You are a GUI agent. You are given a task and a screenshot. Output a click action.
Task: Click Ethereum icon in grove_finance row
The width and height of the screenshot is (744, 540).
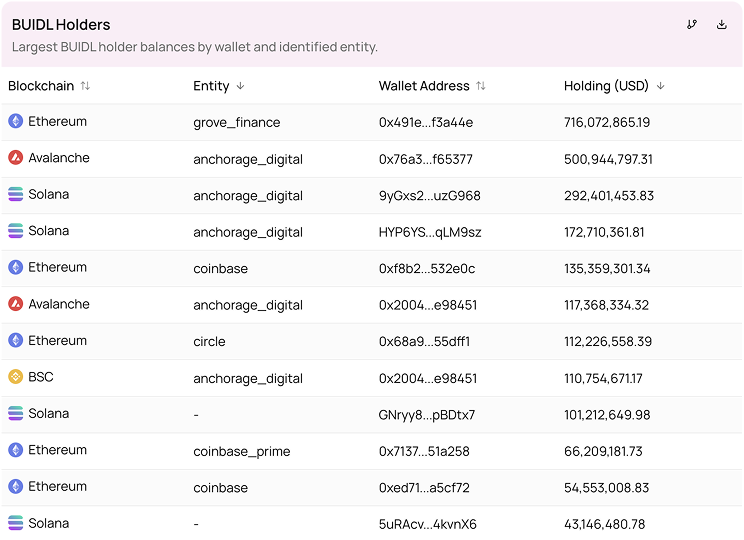[16, 121]
